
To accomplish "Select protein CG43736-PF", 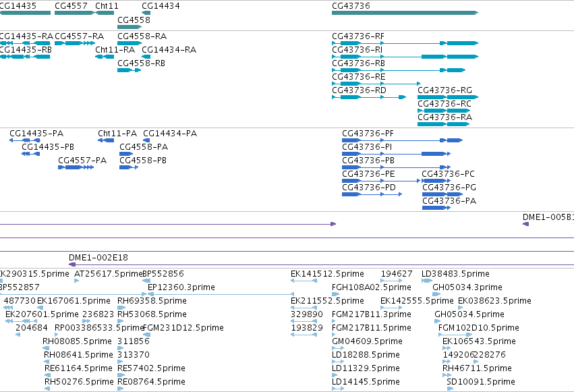I will 402,140.
